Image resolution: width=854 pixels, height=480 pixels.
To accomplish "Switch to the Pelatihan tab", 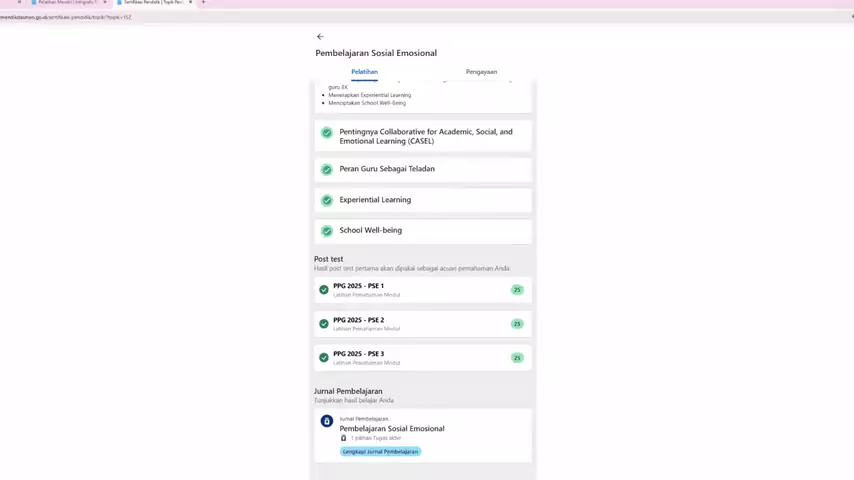I will 364,72.
